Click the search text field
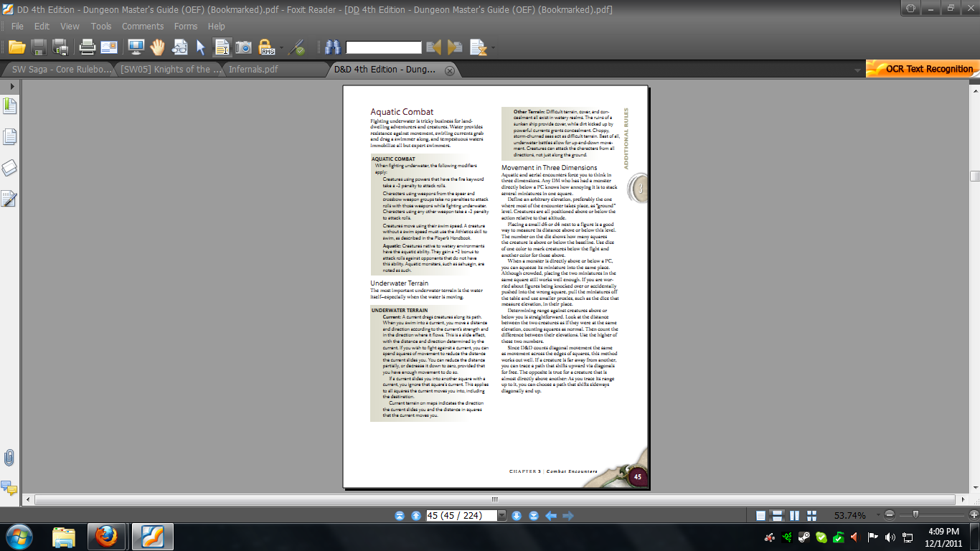The width and height of the screenshot is (980, 551). pyautogui.click(x=384, y=47)
